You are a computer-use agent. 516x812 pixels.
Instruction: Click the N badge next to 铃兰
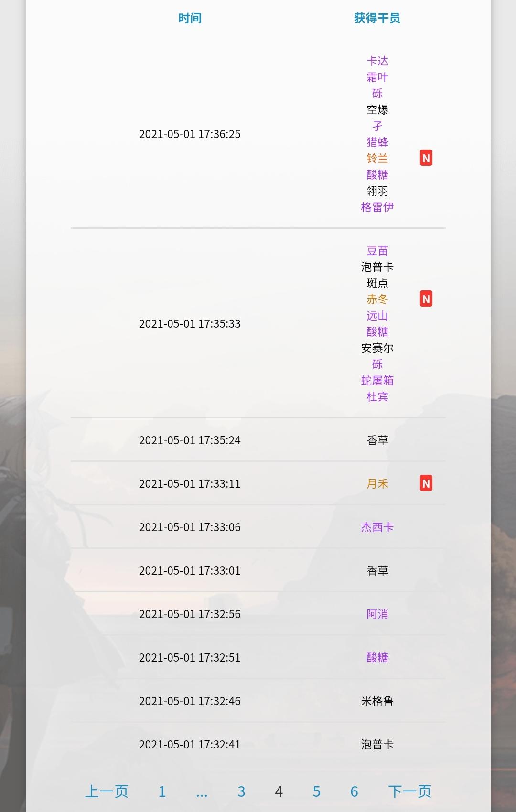(426, 158)
